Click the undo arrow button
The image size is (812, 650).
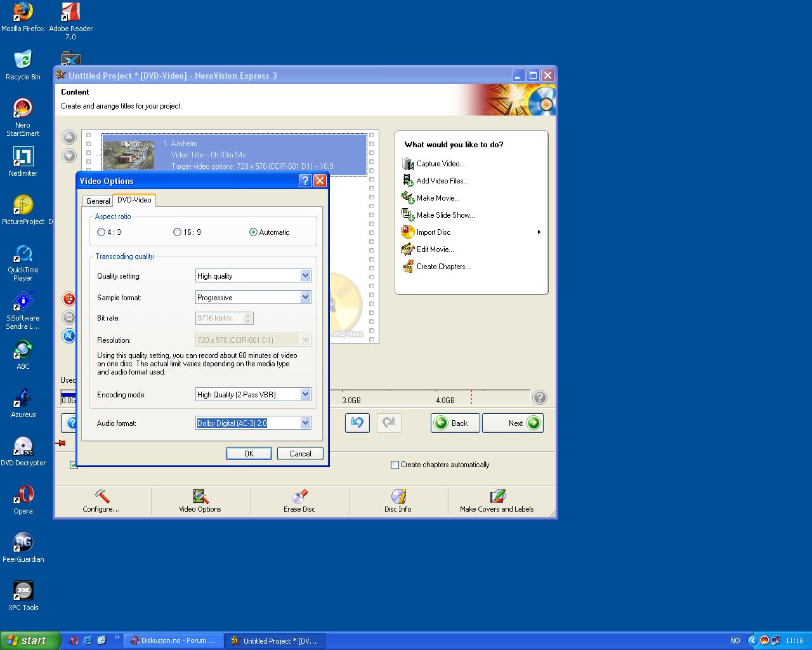pos(357,423)
